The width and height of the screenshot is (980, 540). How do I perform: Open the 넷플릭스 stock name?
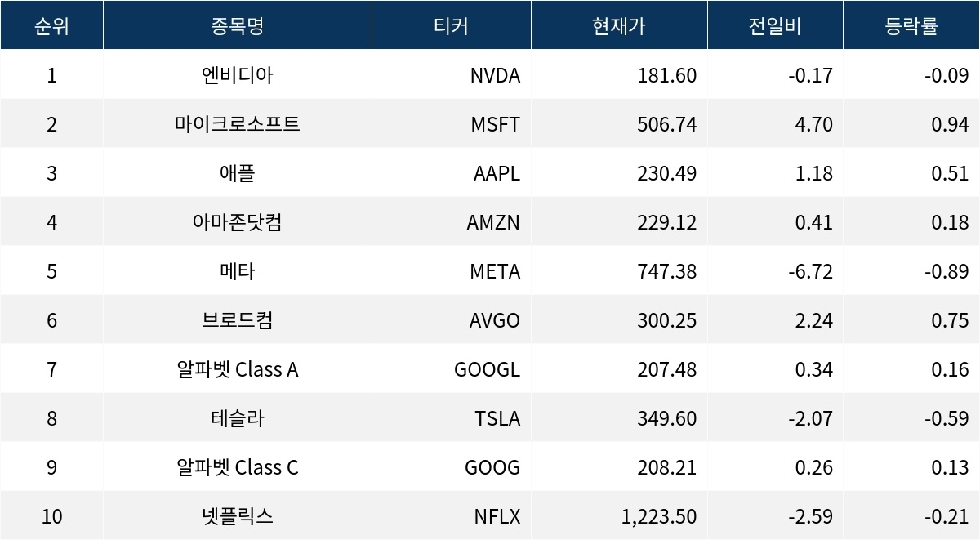tap(237, 516)
